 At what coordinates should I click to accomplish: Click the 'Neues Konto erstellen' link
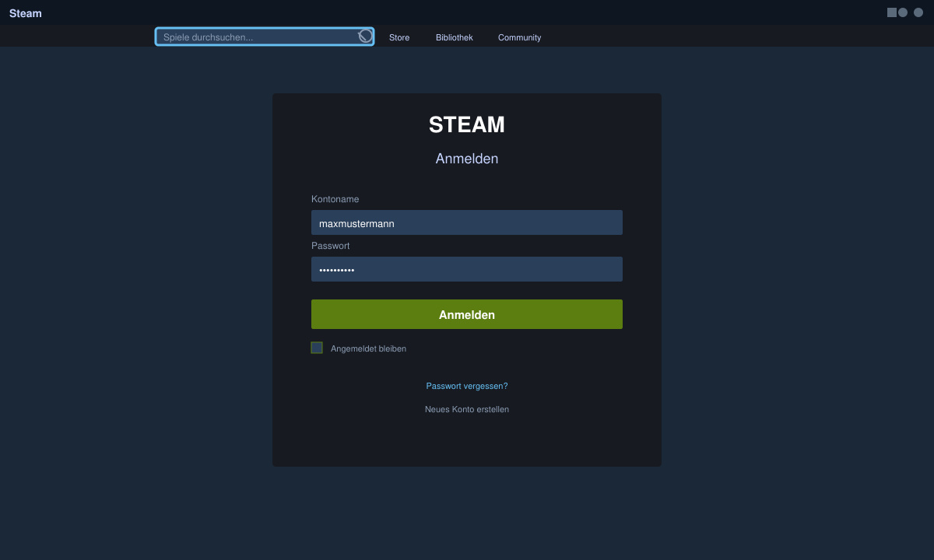[x=467, y=409]
